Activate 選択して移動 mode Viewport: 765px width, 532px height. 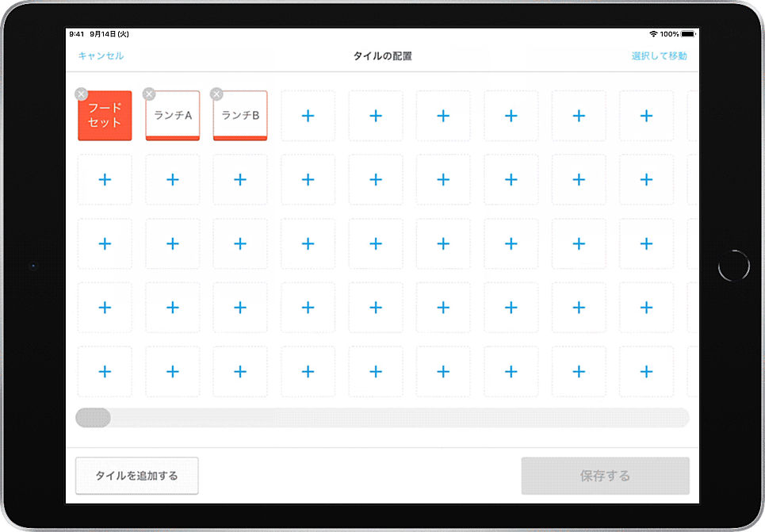tap(660, 56)
